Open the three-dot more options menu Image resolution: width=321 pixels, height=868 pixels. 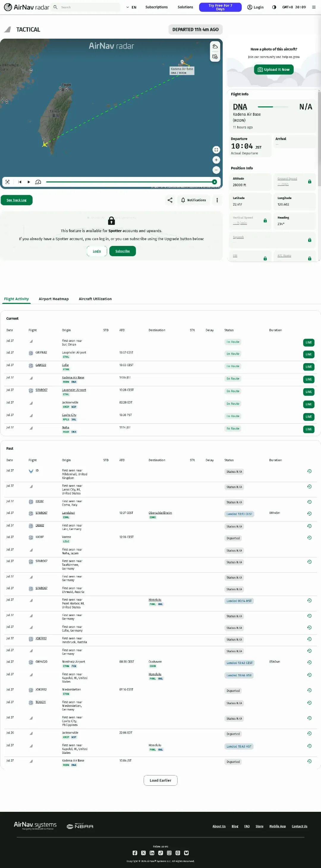pyautogui.click(x=217, y=200)
